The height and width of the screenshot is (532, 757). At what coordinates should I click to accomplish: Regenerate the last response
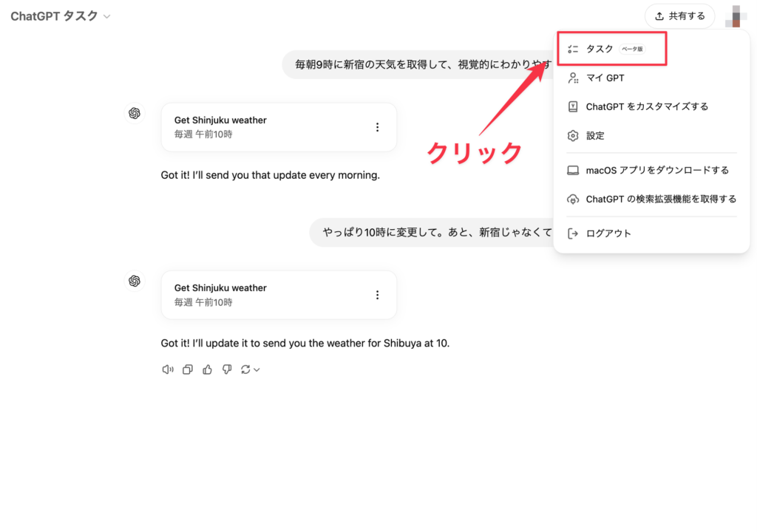point(245,369)
